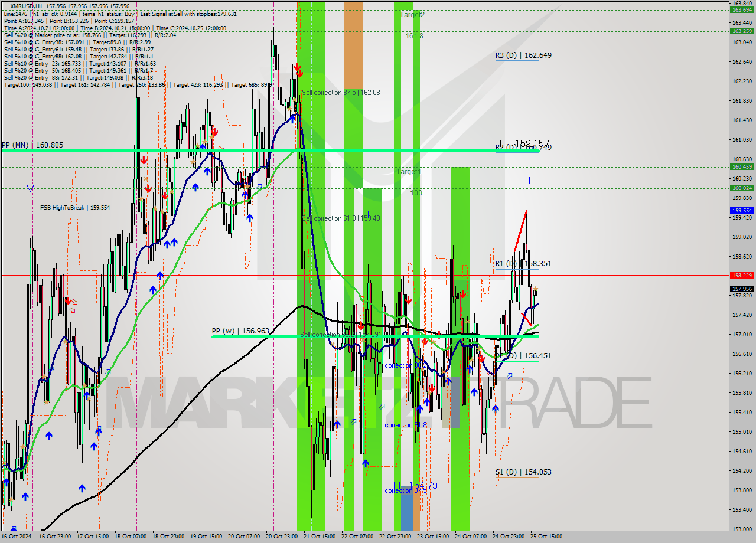Viewport: 756px width, 543px height.
Task: Select the PP (w) | 156.963 label
Action: tap(241, 331)
